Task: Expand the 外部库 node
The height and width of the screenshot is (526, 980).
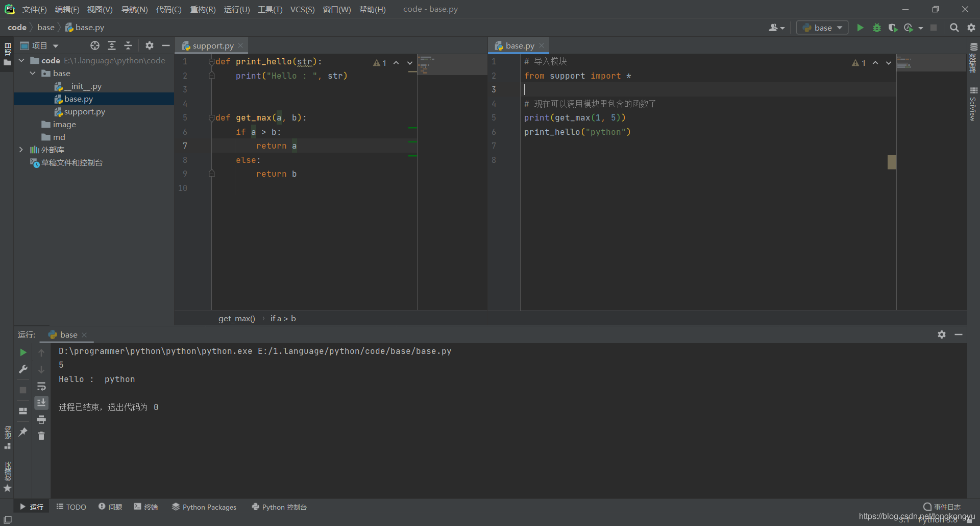Action: 21,150
